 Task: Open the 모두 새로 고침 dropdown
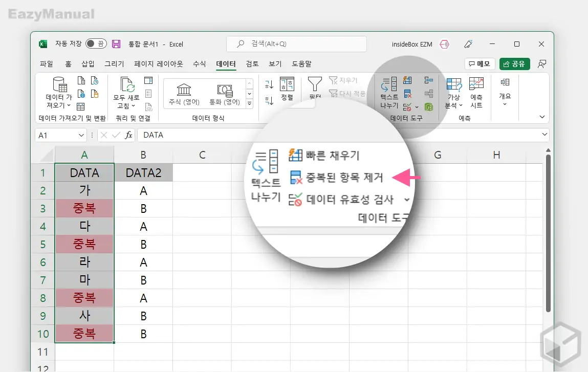(x=126, y=93)
